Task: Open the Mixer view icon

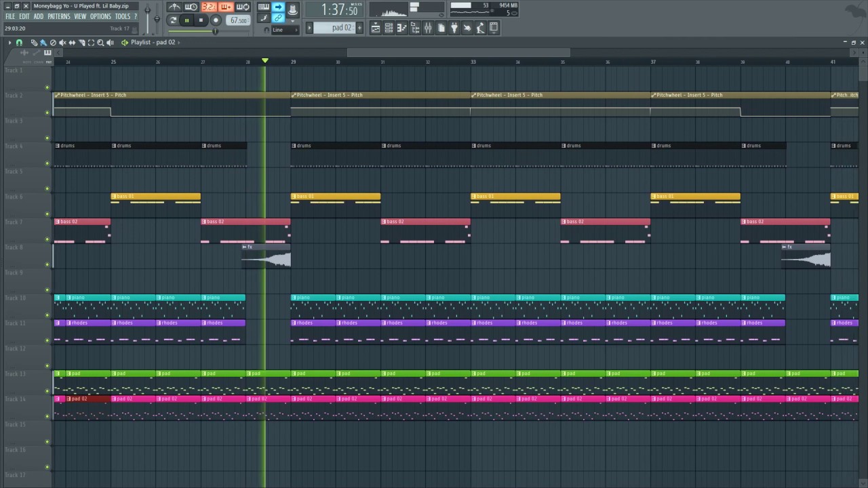Action: pos(428,28)
